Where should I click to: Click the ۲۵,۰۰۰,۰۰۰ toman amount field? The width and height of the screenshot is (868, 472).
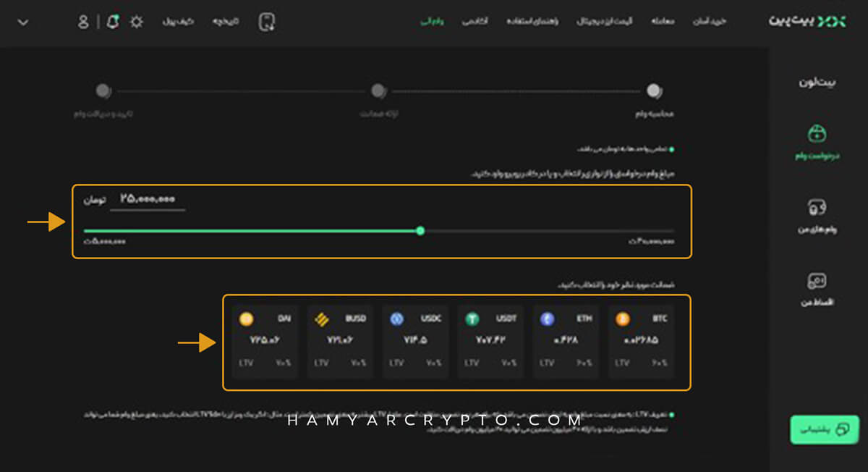pos(148,198)
